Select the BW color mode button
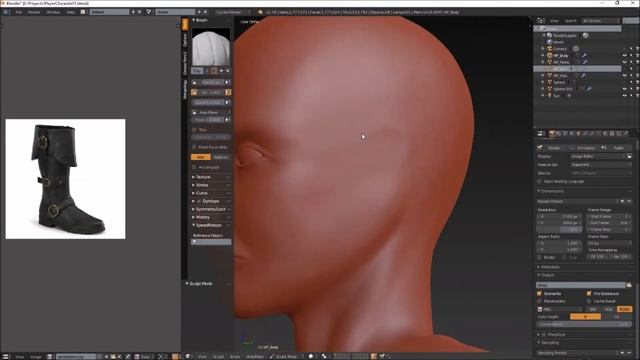This screenshot has height=360, width=640. [x=593, y=309]
